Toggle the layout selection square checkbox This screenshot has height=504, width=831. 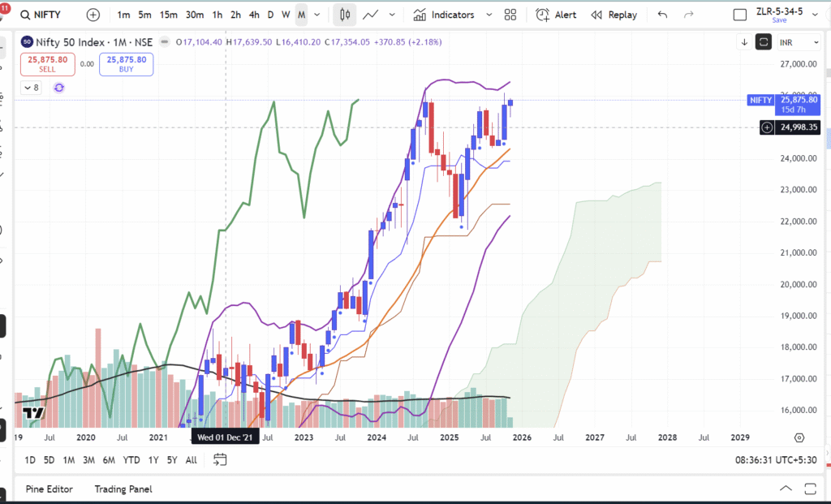coord(739,15)
